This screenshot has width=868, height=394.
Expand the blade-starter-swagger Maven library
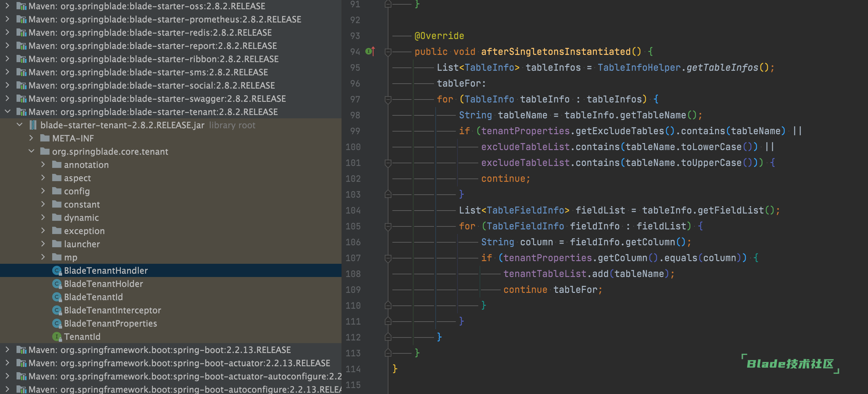7,98
